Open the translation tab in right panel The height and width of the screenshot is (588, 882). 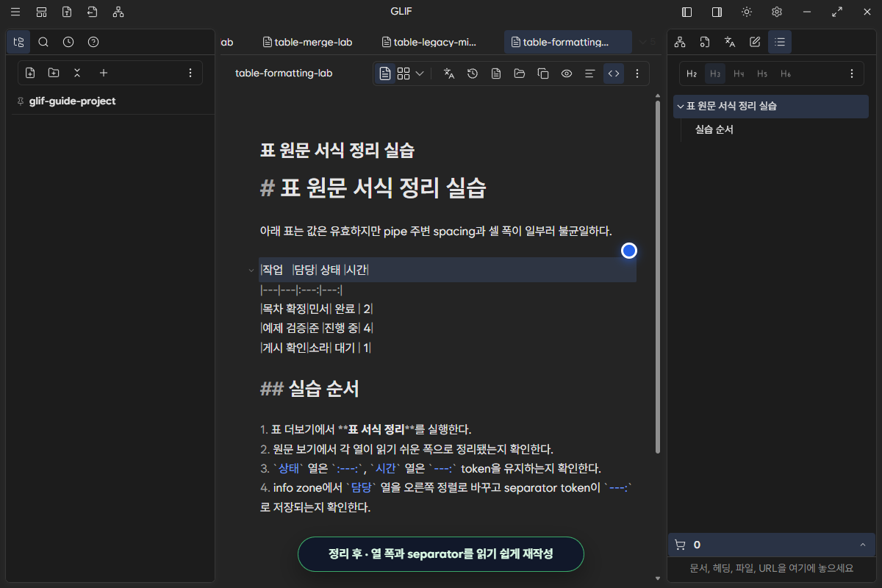click(x=730, y=42)
